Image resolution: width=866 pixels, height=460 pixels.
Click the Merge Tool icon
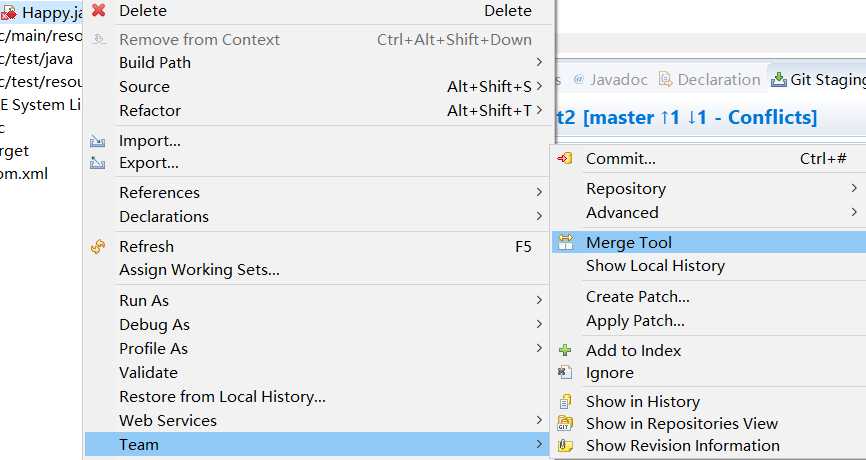pos(566,242)
